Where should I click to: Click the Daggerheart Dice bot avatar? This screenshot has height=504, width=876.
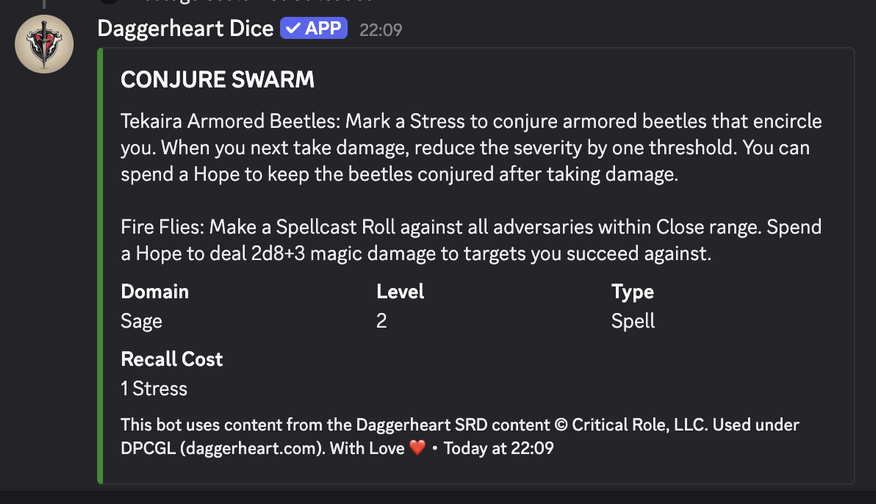(45, 45)
